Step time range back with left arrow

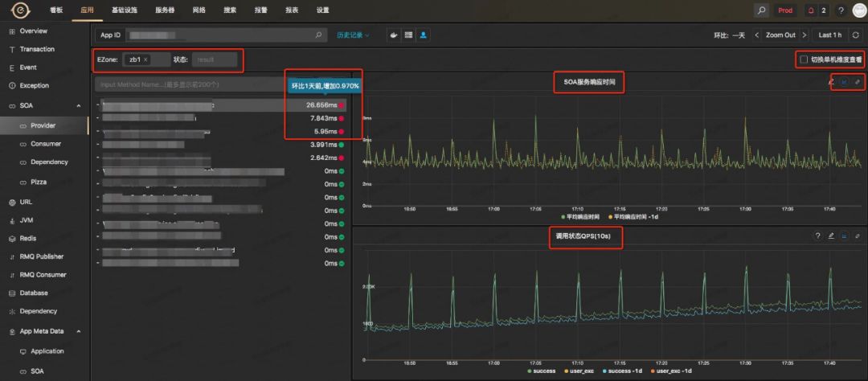(x=755, y=35)
